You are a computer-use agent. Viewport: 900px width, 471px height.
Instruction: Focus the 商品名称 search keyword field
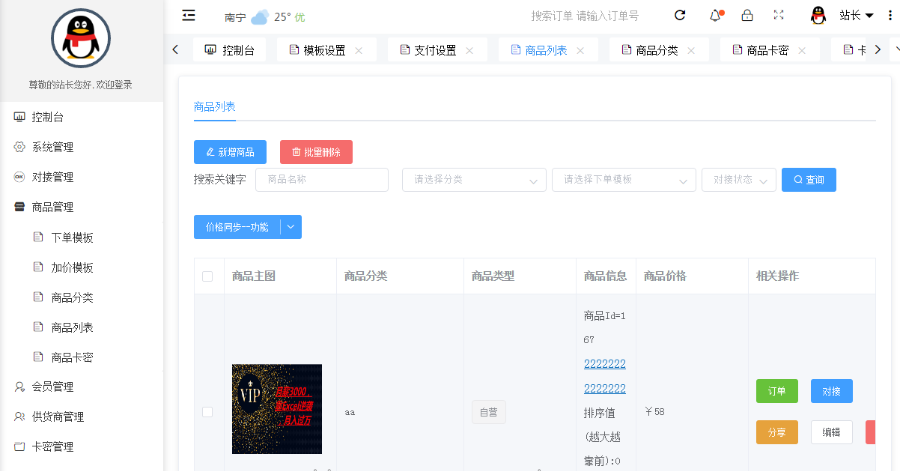[x=322, y=180]
